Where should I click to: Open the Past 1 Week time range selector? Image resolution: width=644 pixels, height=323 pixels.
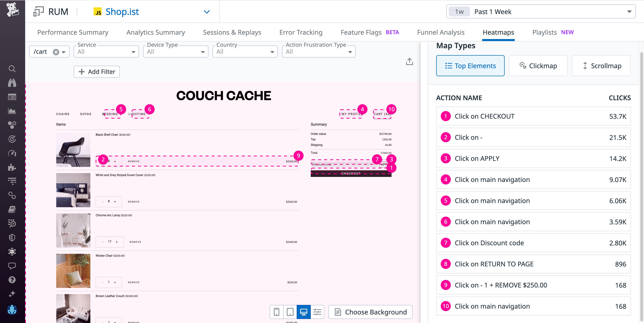(540, 12)
